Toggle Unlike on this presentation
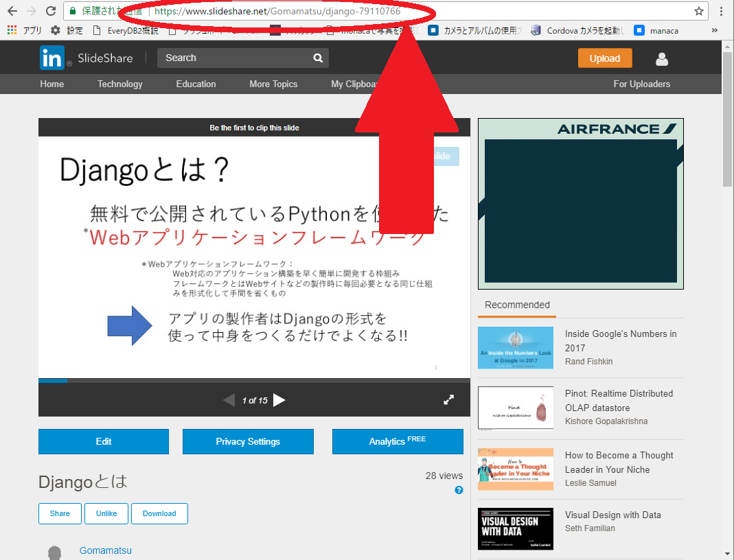 point(106,513)
